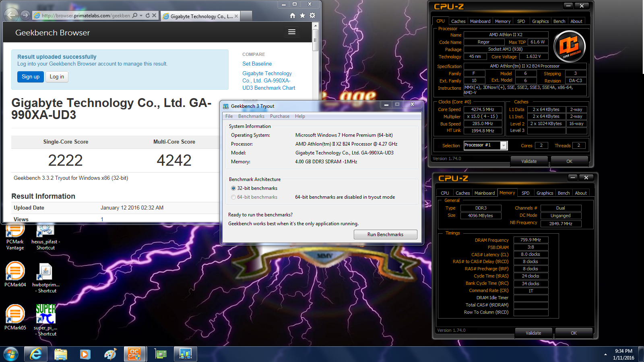This screenshot has height=362, width=644.
Task: Open hwbotprime shortcut icon
Action: point(45,278)
